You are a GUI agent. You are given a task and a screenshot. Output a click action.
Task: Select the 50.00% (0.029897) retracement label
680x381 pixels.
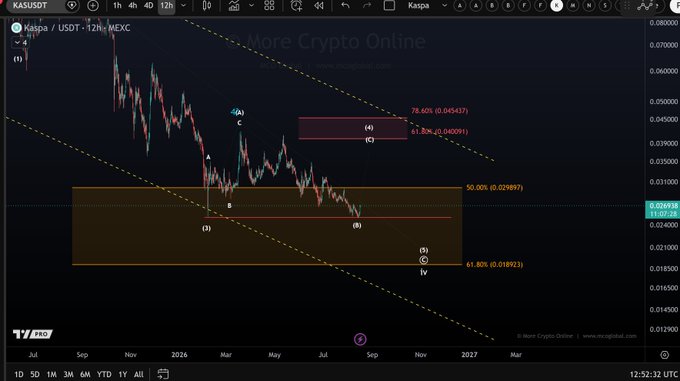[494, 187]
